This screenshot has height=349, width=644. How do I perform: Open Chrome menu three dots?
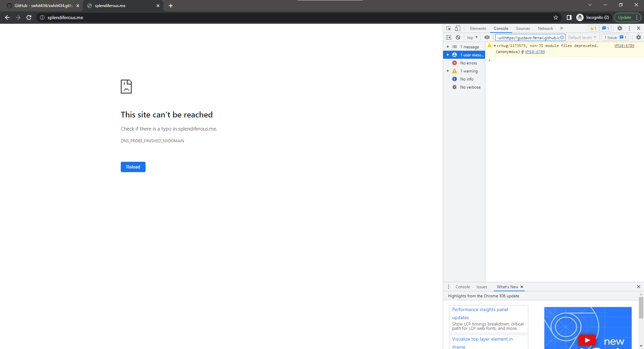637,17
